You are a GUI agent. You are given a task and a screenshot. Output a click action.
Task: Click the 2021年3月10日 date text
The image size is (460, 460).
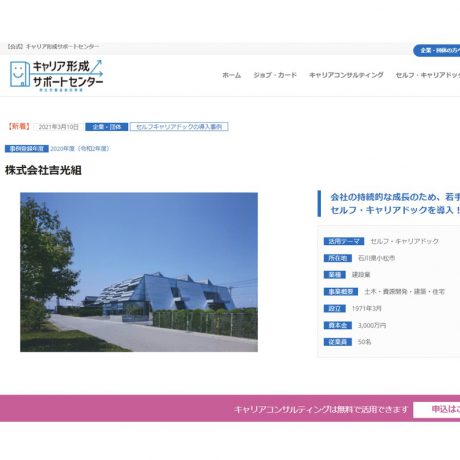[x=59, y=127]
